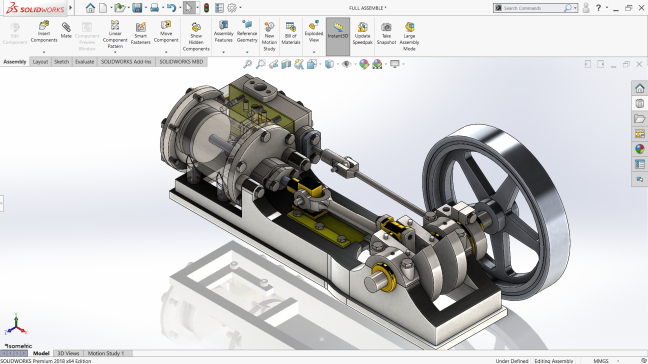Open File Properties list icon
The width and height of the screenshot is (648, 364).
(219, 8)
